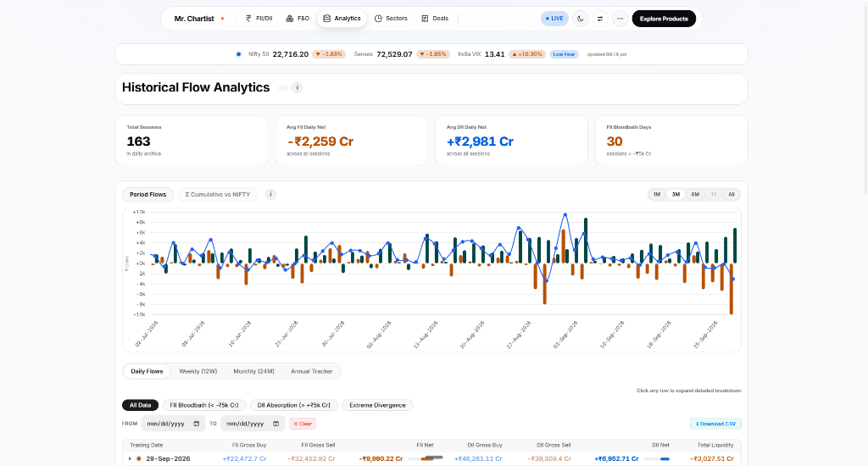Click Avg FII Daily Net card
This screenshot has width=868, height=466.
(x=352, y=141)
